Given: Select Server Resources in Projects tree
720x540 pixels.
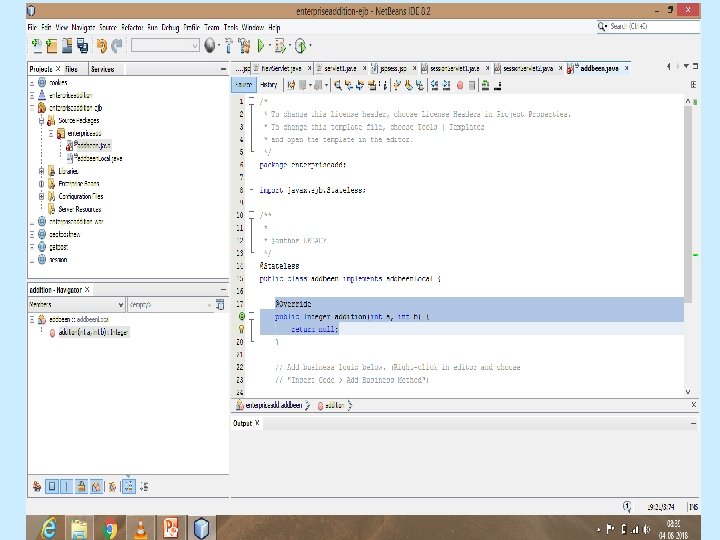Looking at the screenshot, I should pyautogui.click(x=79, y=209).
